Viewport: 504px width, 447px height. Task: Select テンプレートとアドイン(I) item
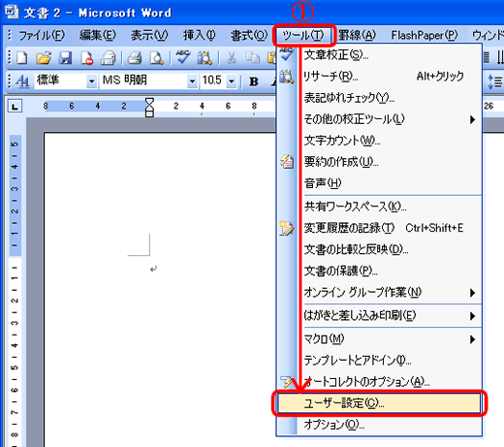click(x=379, y=361)
